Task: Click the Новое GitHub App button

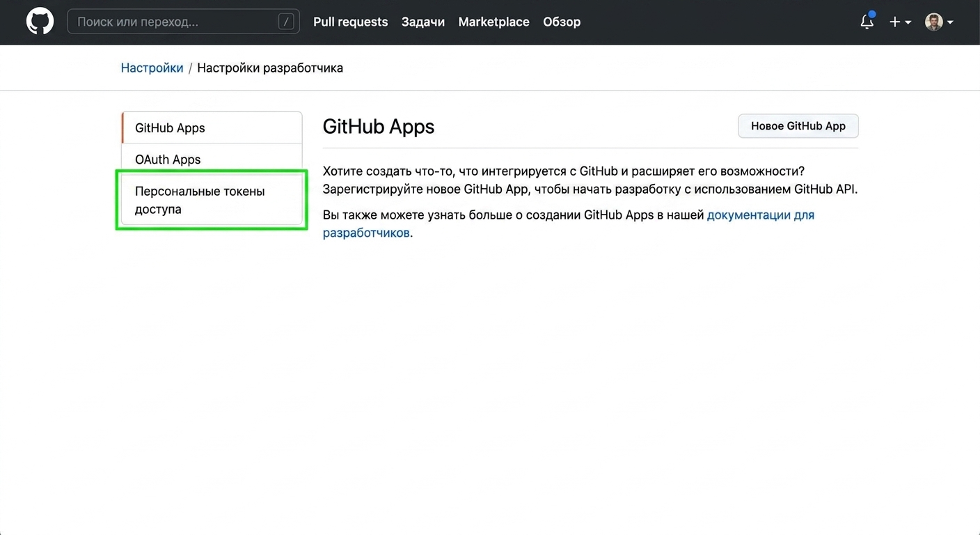Action: (798, 126)
